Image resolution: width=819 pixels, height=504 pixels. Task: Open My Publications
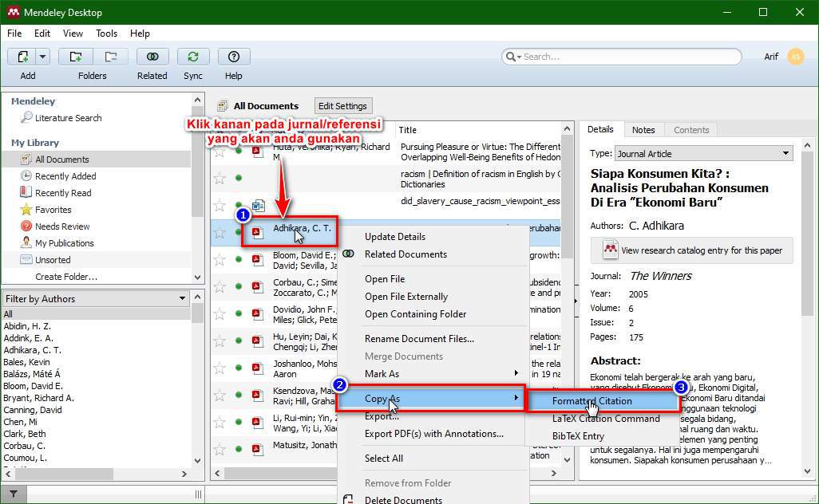click(x=64, y=242)
